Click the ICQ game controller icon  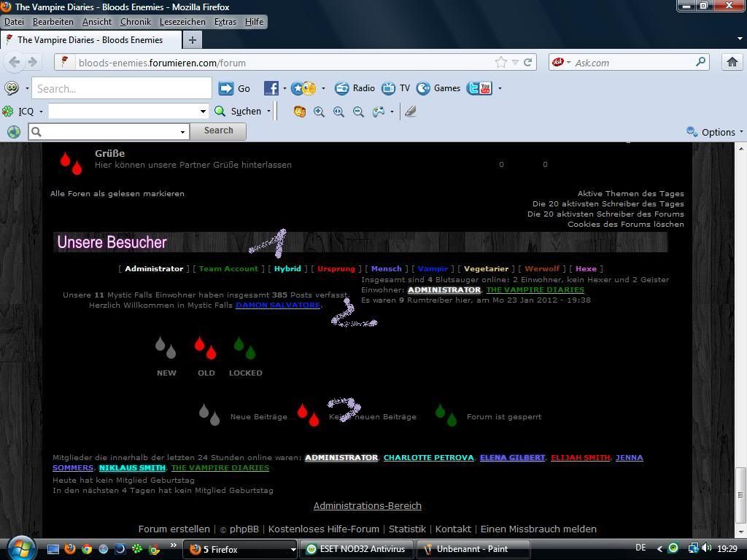click(x=379, y=112)
